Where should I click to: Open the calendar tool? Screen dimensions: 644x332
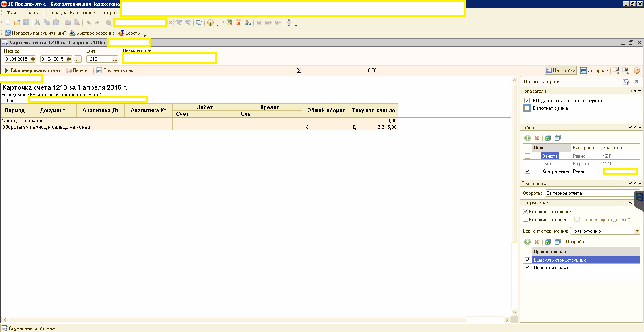(x=238, y=23)
